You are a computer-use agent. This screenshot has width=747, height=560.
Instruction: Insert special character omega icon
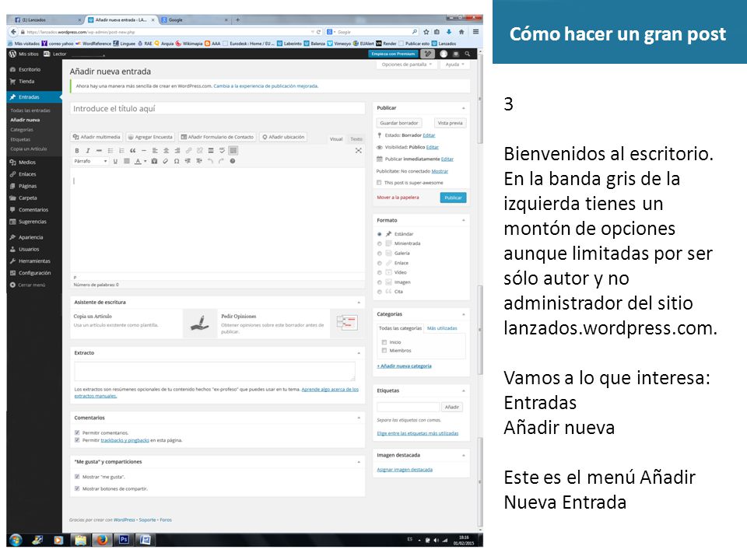[177, 162]
